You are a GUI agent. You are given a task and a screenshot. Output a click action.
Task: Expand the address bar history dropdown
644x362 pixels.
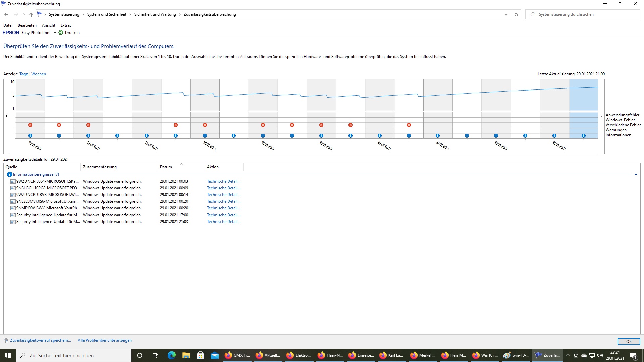click(506, 14)
